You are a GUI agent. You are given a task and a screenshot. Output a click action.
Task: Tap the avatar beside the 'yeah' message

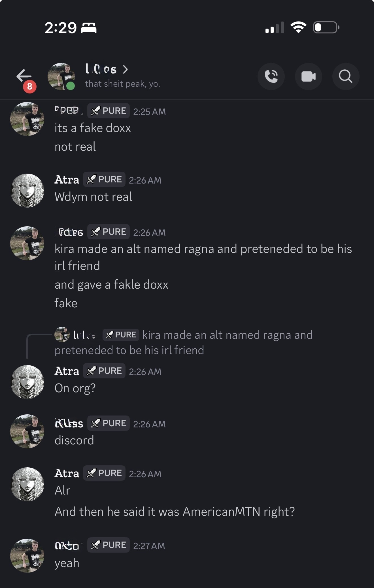(27, 555)
